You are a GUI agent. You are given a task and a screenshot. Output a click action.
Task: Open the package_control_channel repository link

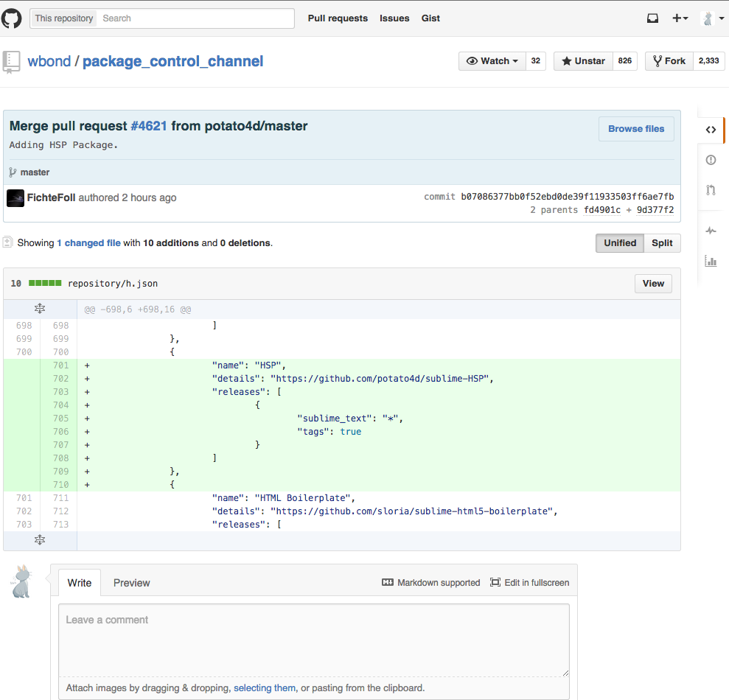click(173, 61)
